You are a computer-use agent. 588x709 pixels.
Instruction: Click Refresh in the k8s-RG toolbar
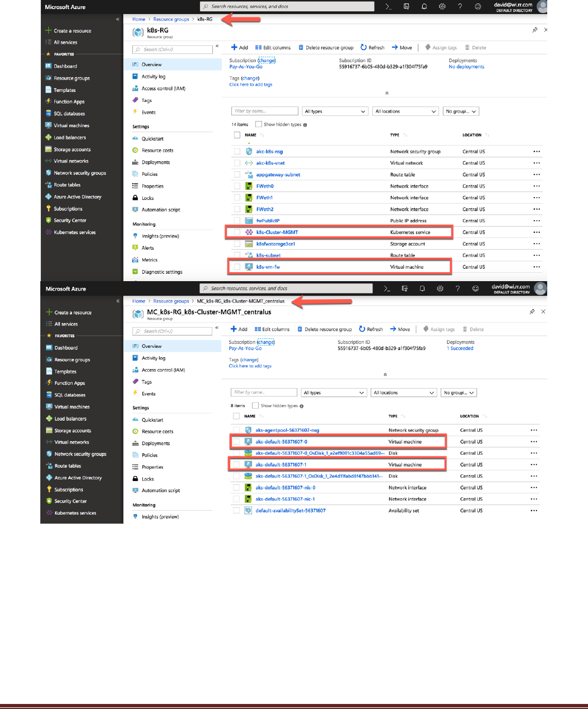(372, 48)
